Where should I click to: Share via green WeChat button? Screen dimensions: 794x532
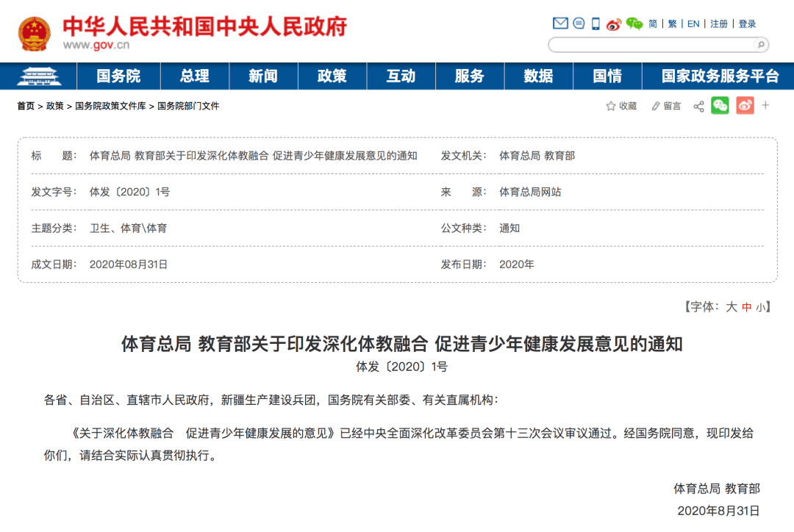click(x=720, y=105)
